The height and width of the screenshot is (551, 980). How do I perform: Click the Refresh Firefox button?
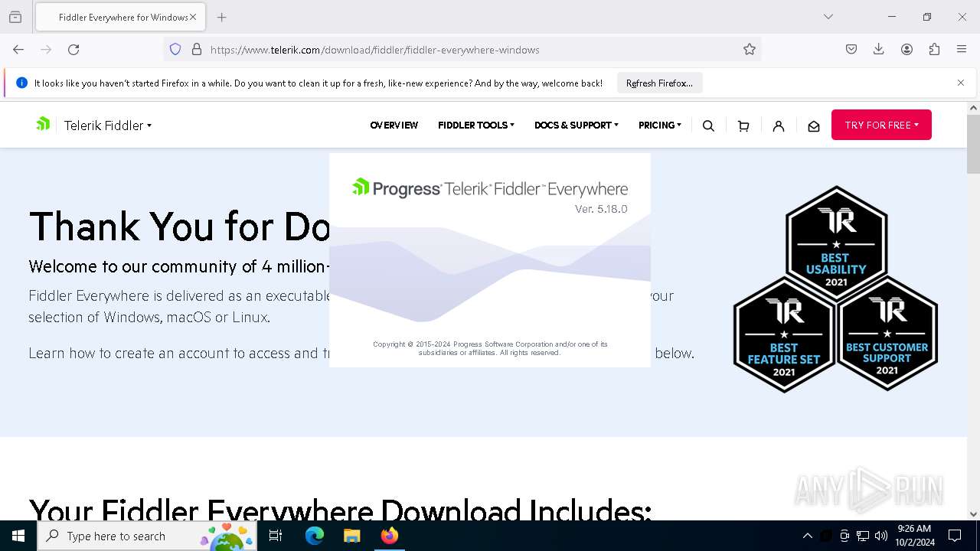[x=659, y=83]
